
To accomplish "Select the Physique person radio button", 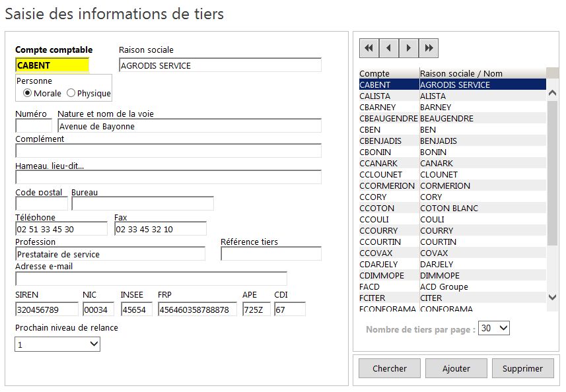I will coord(71,94).
